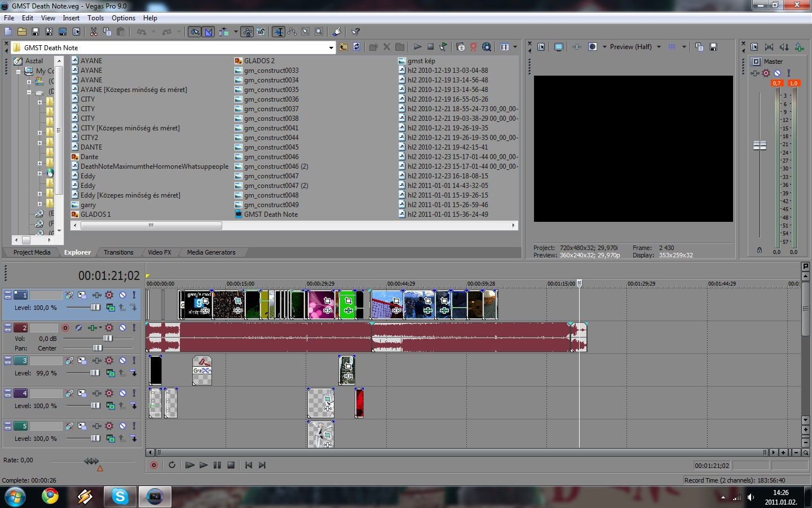Select the GMST Death Note project file
This screenshot has height=508, width=812.
pyautogui.click(x=271, y=214)
